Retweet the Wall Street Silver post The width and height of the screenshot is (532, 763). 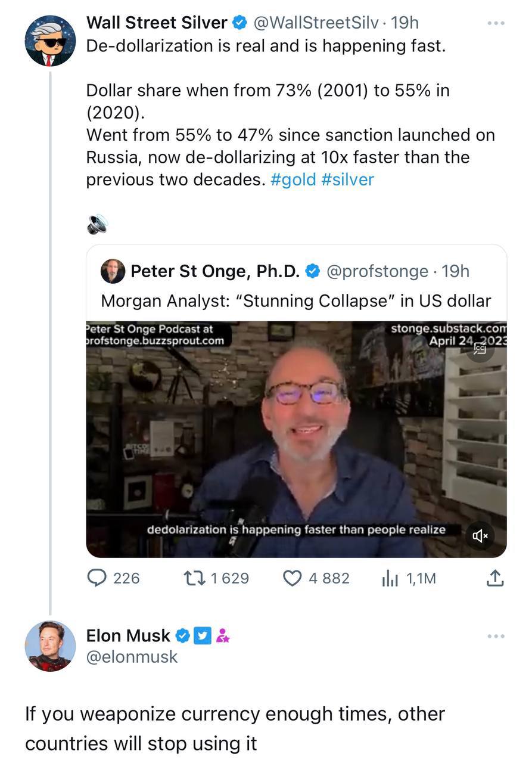tap(214, 578)
